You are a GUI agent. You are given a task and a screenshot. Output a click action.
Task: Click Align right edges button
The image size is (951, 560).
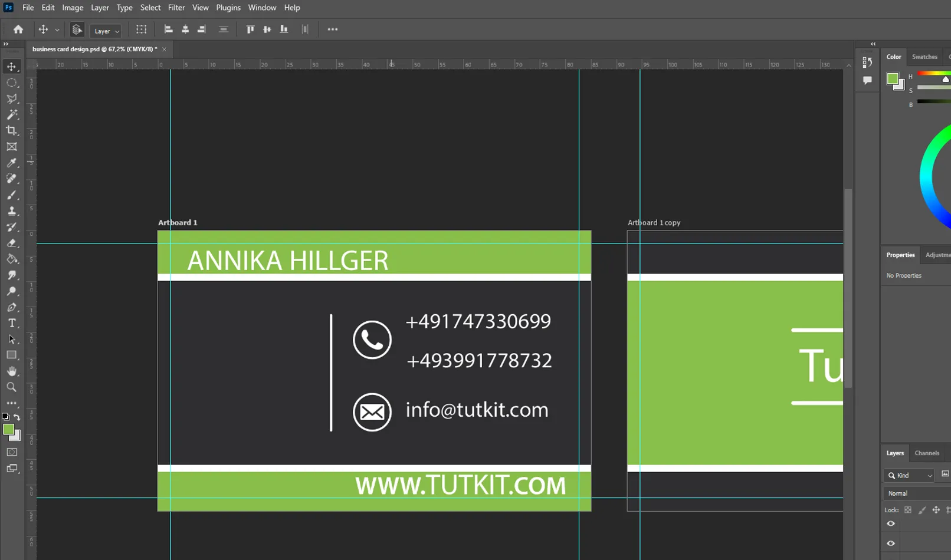coord(202,29)
